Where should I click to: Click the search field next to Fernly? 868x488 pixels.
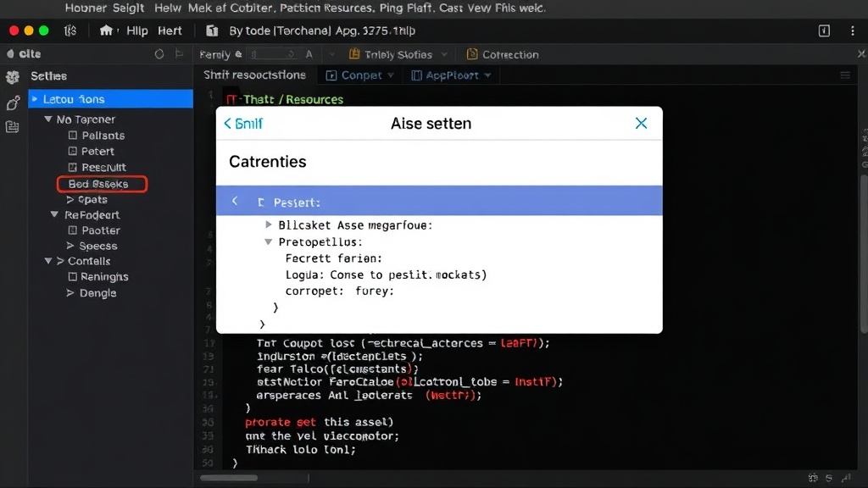pyautogui.click(x=272, y=54)
